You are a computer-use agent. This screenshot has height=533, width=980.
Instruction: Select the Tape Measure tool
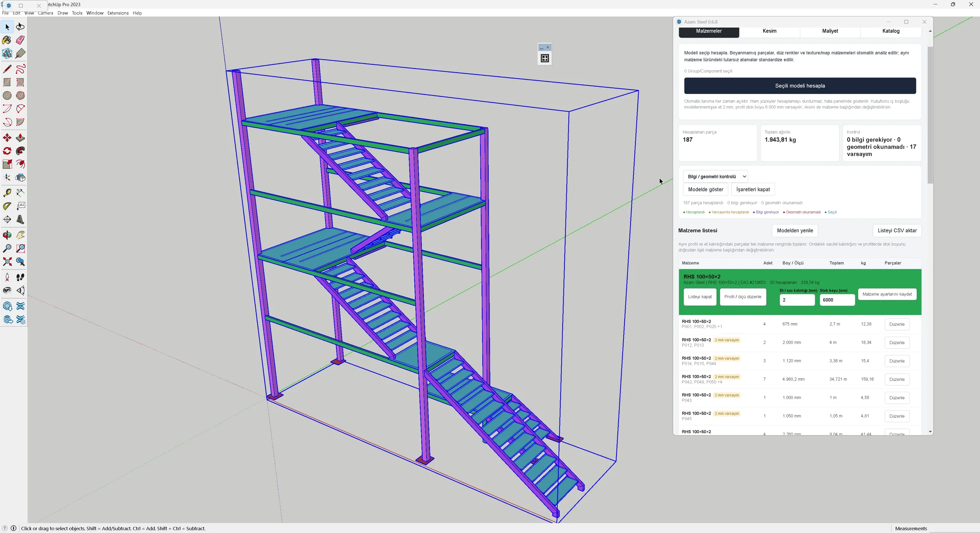pyautogui.click(x=7, y=193)
